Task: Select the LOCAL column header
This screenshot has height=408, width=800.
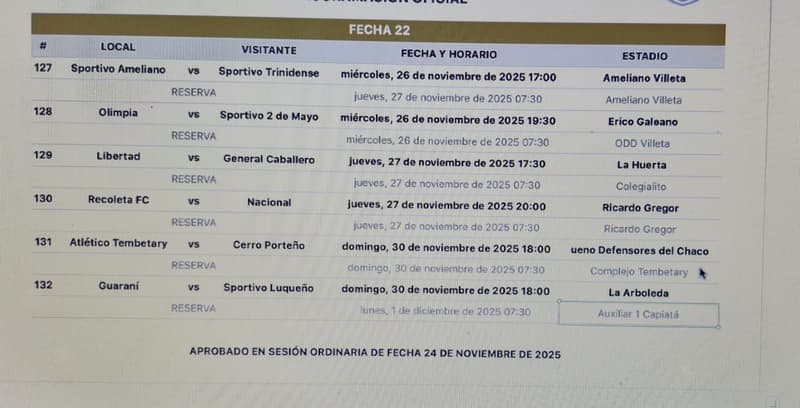Action: (118, 47)
